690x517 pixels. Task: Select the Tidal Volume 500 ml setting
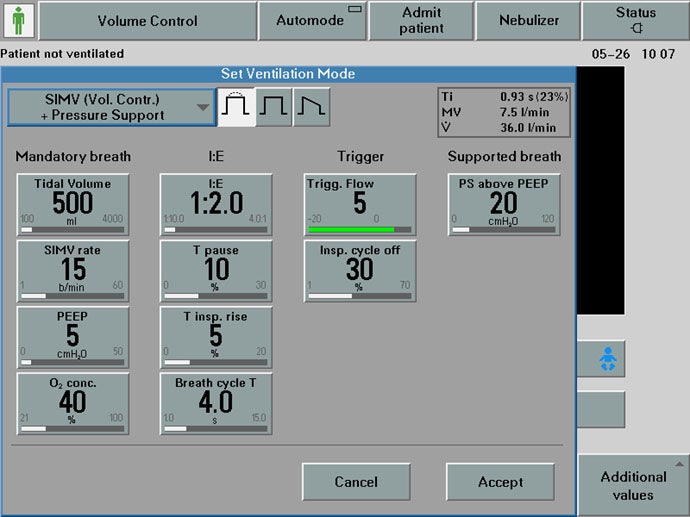coord(73,205)
